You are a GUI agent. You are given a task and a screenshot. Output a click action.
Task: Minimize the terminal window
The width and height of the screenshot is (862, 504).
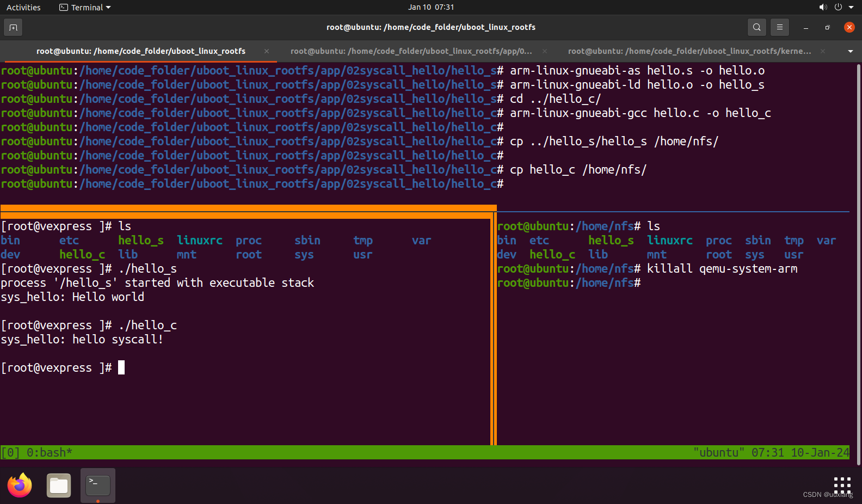pos(806,27)
